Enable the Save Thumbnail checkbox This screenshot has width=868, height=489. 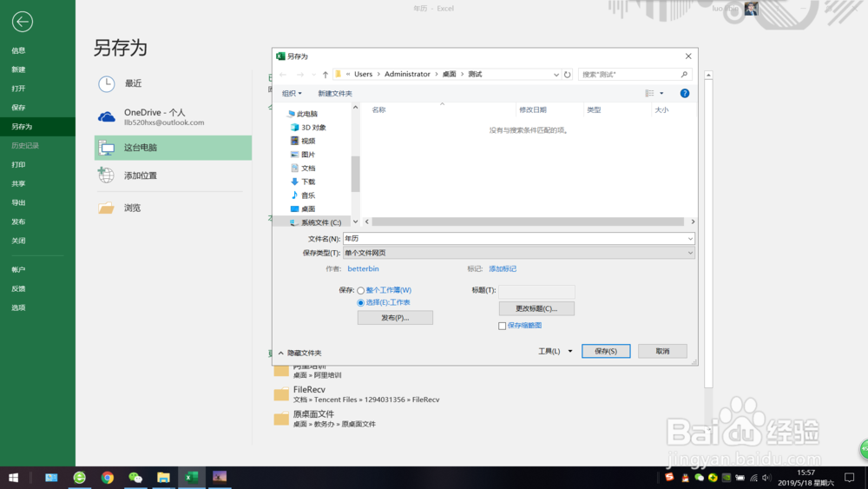coord(502,326)
